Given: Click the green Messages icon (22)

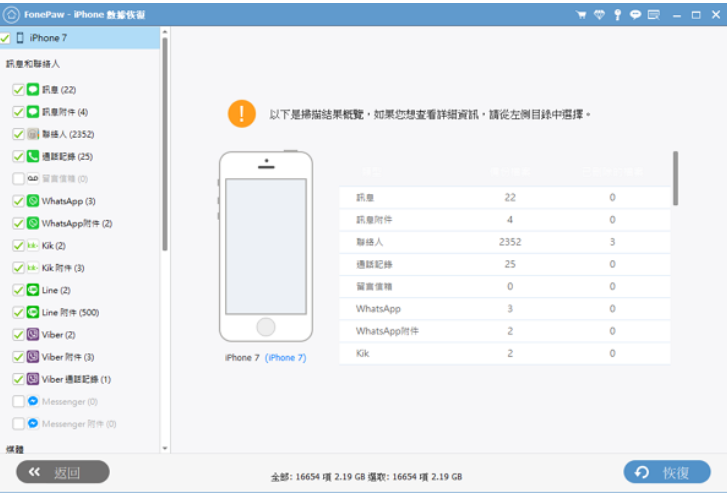Looking at the screenshot, I should click(32, 89).
